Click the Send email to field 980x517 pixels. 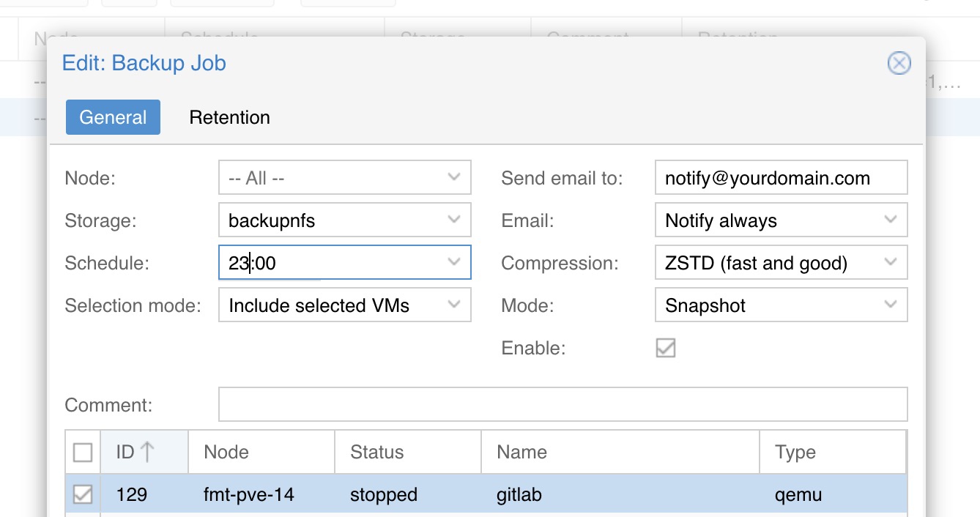(x=780, y=178)
